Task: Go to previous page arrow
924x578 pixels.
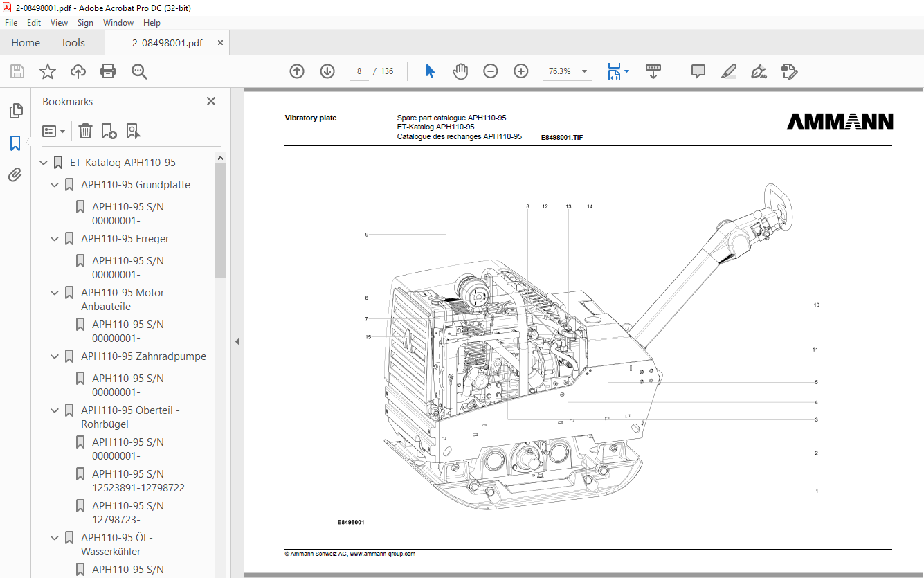Action: pos(297,71)
